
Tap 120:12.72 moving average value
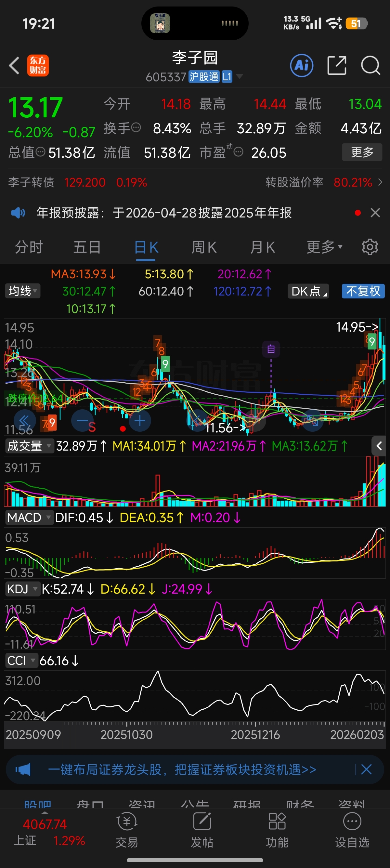(242, 291)
